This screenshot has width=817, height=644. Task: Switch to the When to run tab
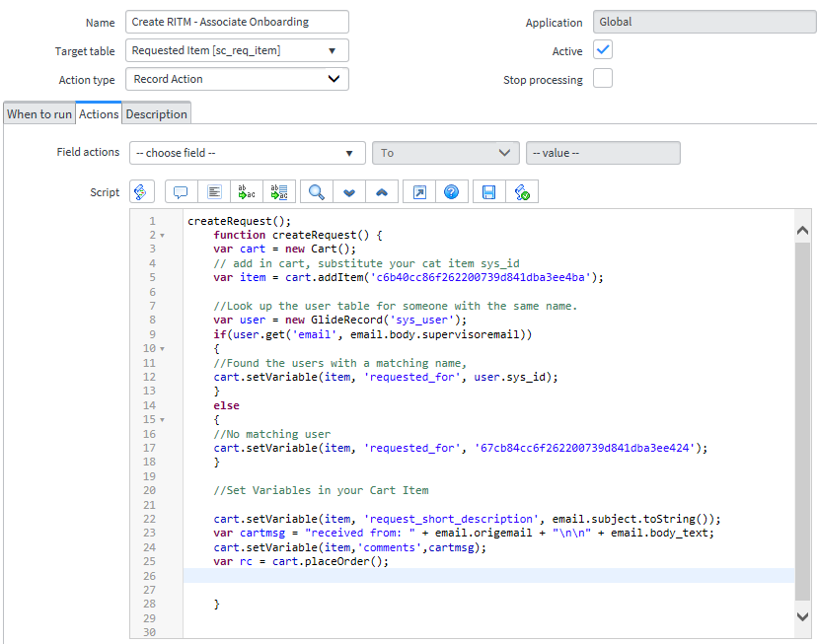pyautogui.click(x=39, y=114)
